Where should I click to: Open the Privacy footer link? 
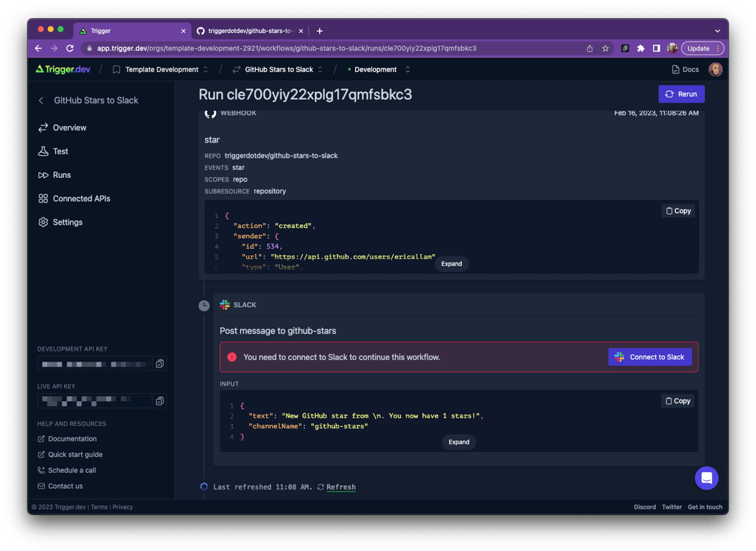(123, 507)
